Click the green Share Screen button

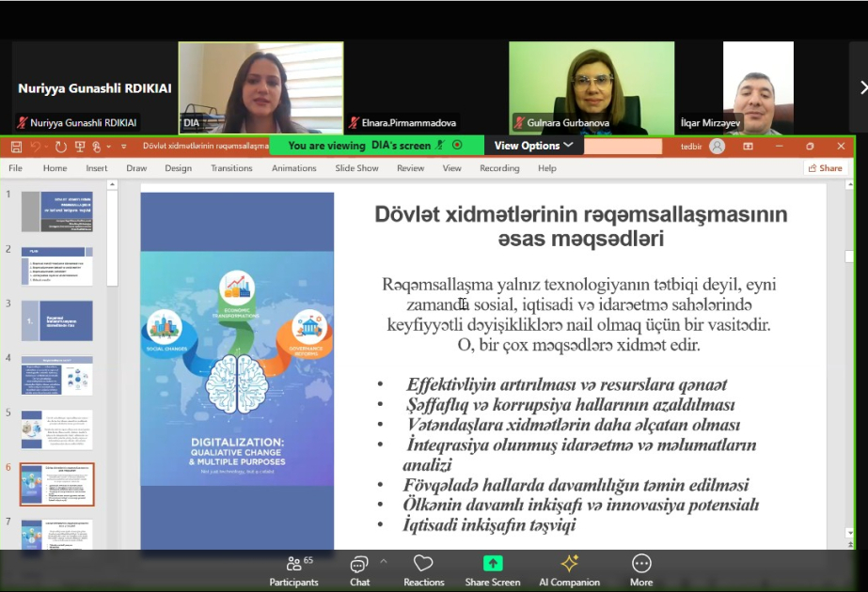493,571
